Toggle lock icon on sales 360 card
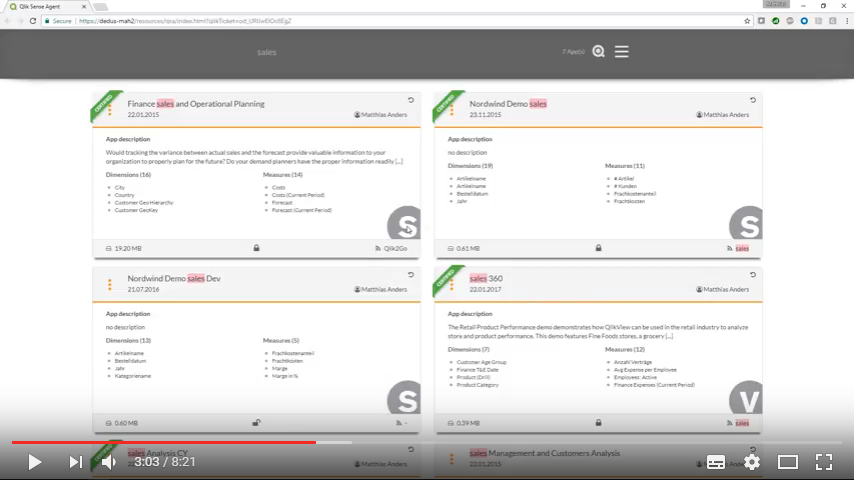This screenshot has width=854, height=480. click(x=598, y=423)
